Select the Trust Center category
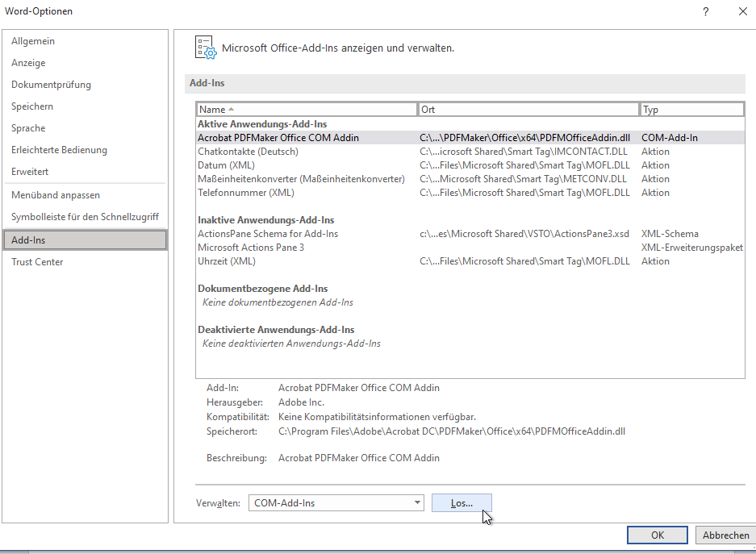756x554 pixels. click(x=37, y=262)
